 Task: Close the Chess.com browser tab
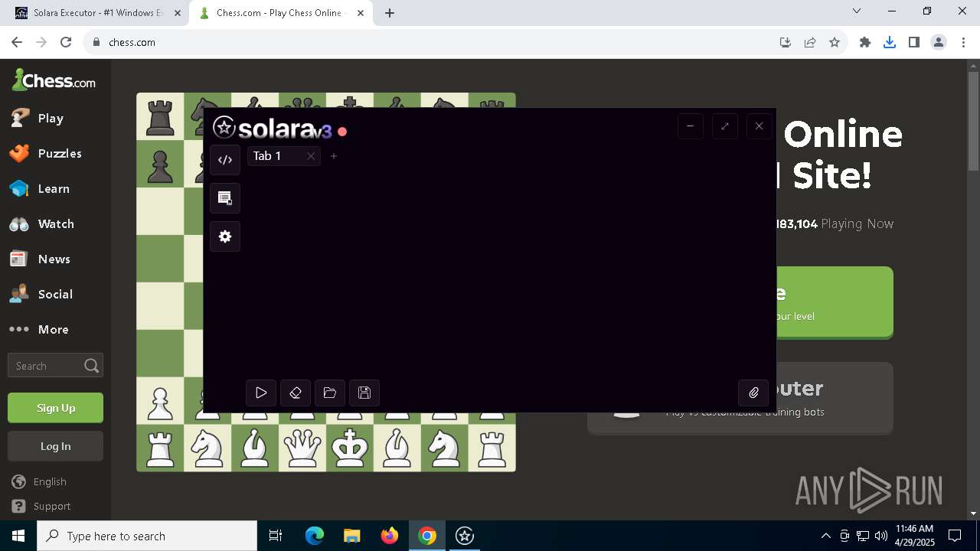[361, 13]
